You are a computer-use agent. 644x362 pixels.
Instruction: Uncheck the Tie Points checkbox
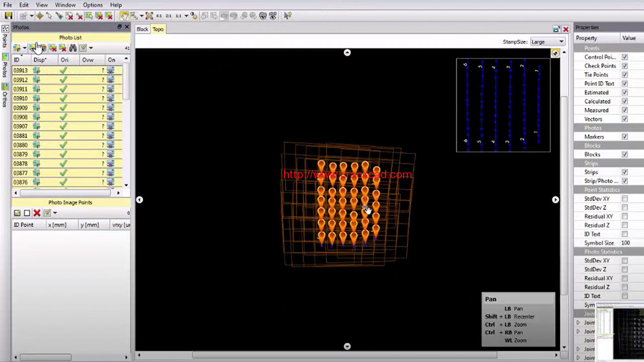pos(624,75)
